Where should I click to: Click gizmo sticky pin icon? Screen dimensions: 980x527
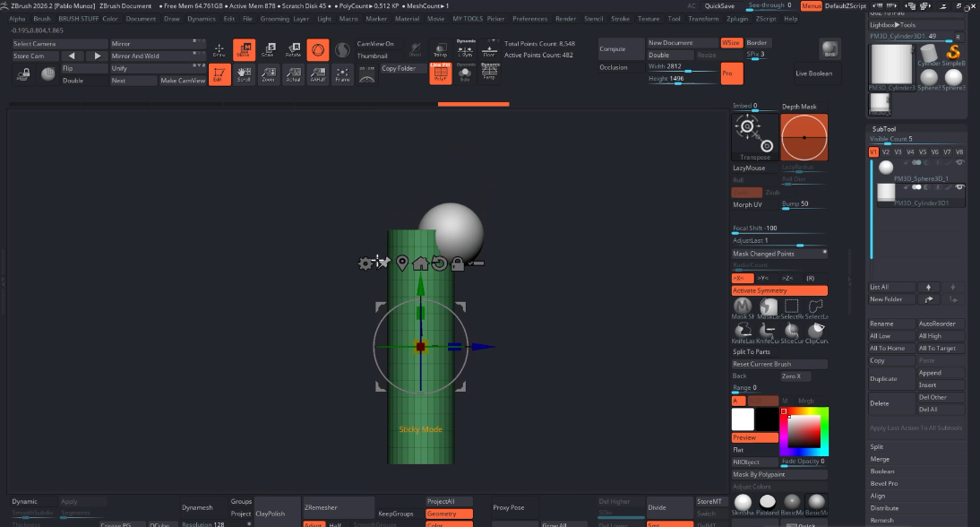(383, 263)
